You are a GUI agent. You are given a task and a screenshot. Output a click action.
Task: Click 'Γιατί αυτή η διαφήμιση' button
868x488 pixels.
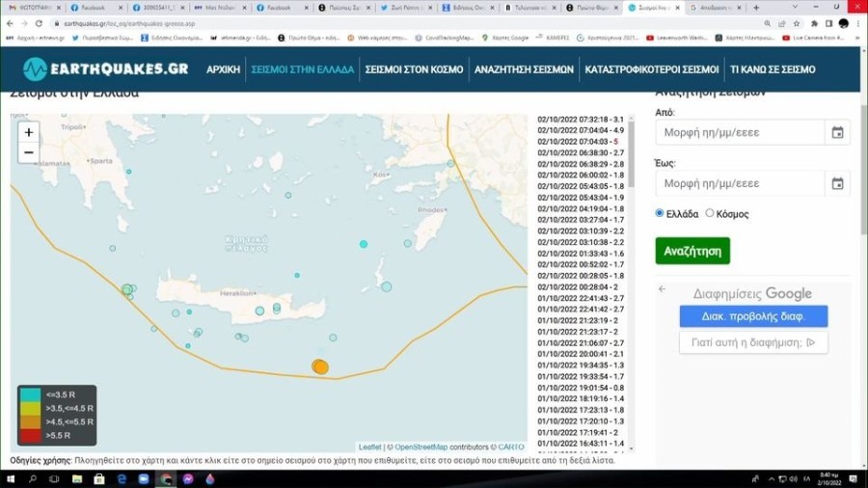[753, 342]
